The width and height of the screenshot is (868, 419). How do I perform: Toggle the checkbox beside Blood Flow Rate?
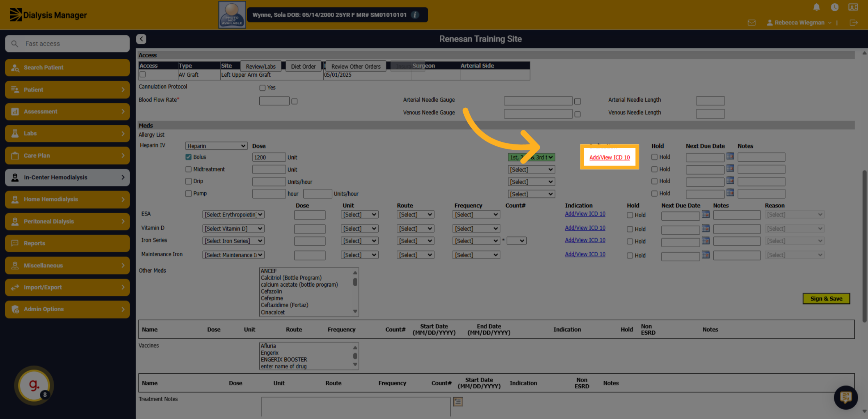pos(294,101)
